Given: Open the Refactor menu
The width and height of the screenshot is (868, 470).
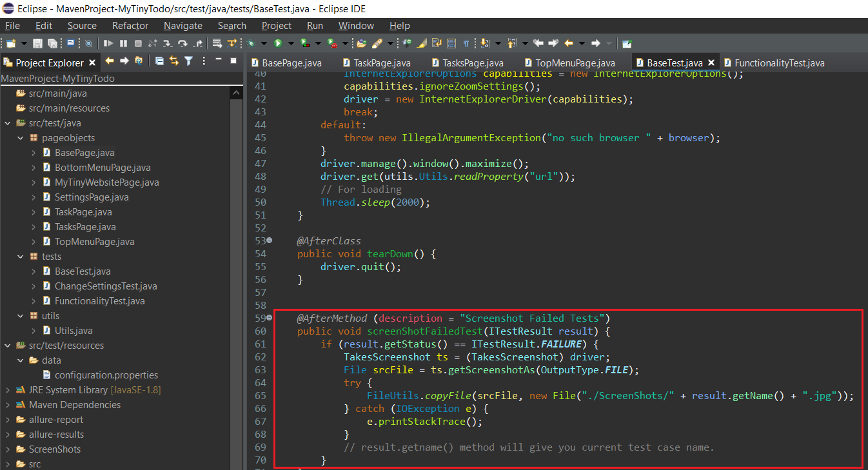Looking at the screenshot, I should [130, 26].
